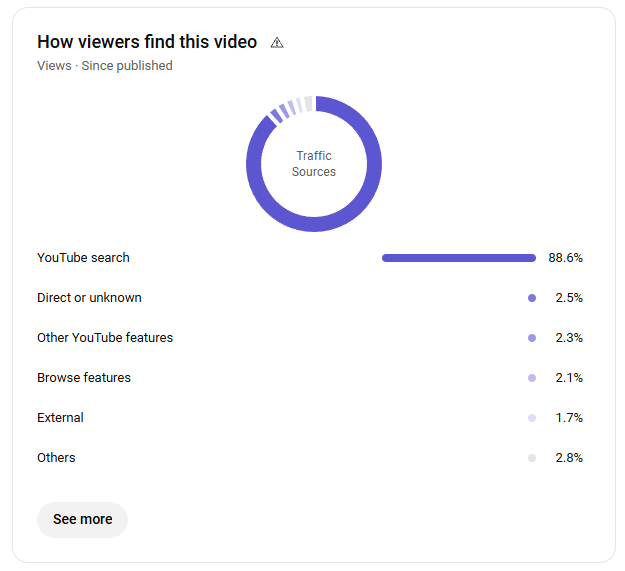625x571 pixels.
Task: Click the 2.5% percentage value
Action: pos(569,297)
